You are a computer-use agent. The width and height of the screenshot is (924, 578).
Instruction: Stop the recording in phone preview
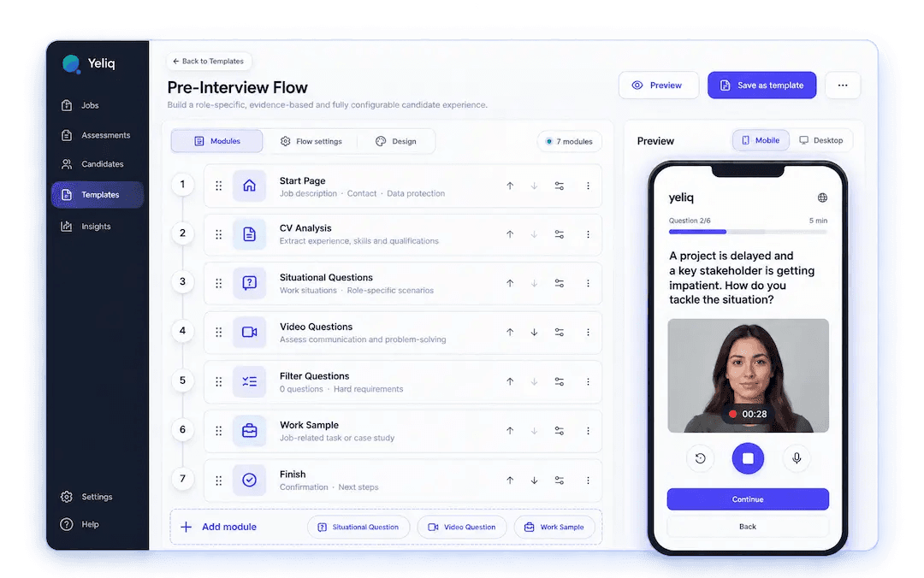click(748, 458)
